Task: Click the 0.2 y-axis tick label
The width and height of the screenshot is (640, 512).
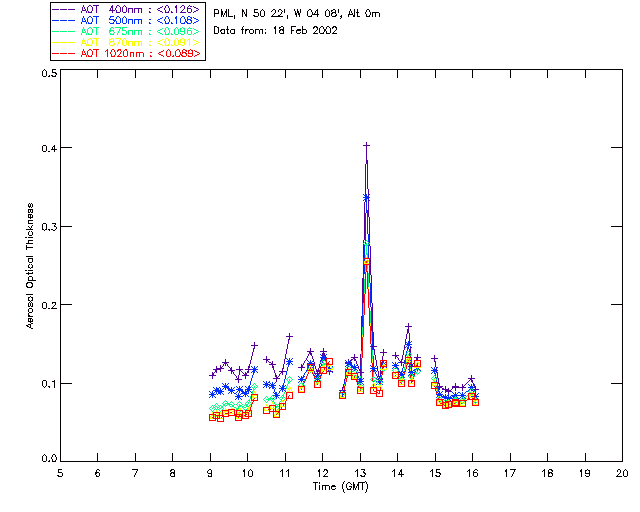Action: tap(49, 305)
